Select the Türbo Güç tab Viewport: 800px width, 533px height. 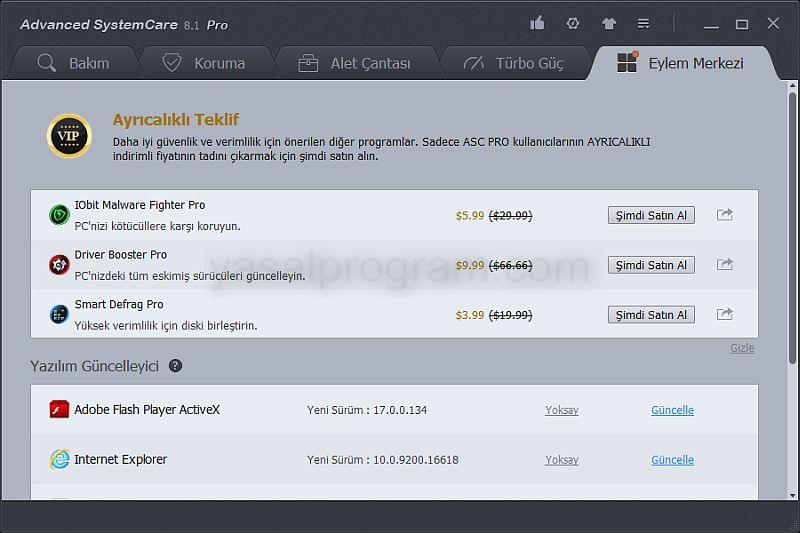tap(514, 63)
